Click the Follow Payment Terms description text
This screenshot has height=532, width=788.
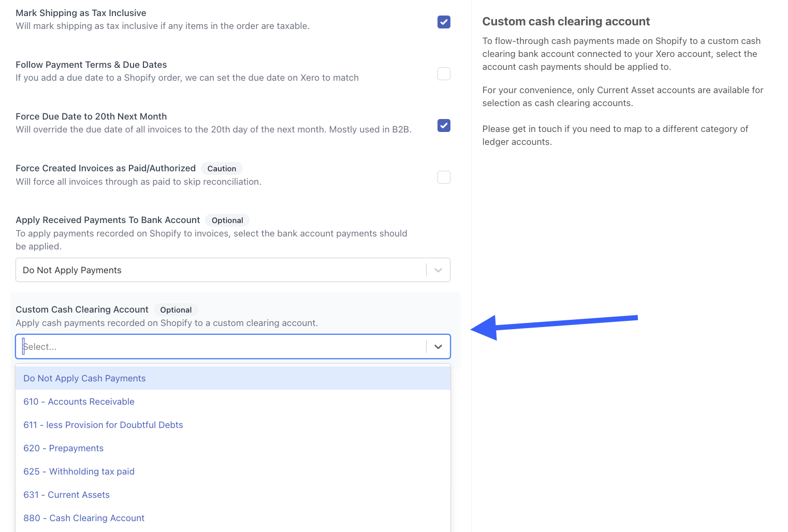click(x=187, y=78)
